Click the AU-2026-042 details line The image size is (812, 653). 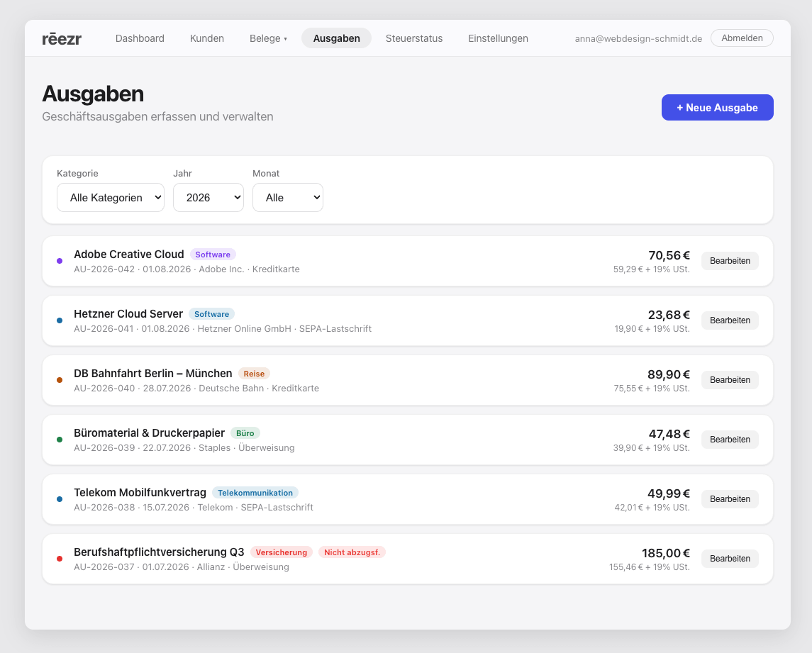click(187, 269)
